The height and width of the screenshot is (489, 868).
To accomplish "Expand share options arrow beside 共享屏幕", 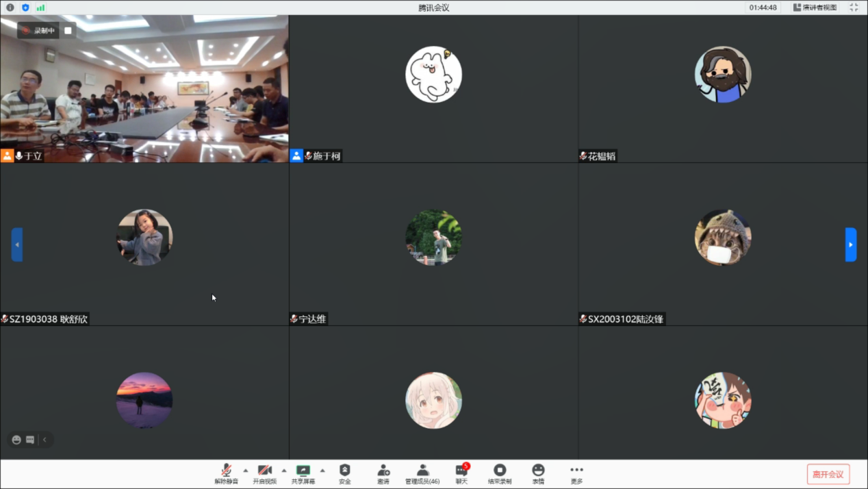I will pyautogui.click(x=322, y=471).
